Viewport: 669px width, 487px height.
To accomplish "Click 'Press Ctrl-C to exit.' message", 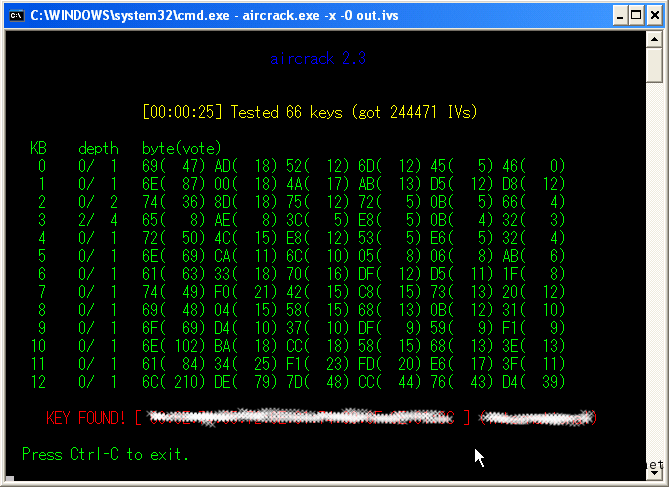I will point(105,454).
